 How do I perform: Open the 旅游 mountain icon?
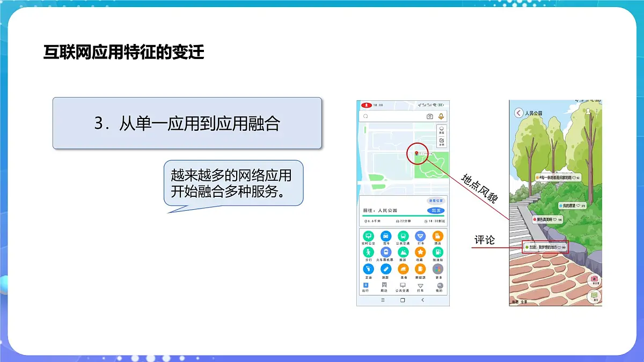coord(403,252)
